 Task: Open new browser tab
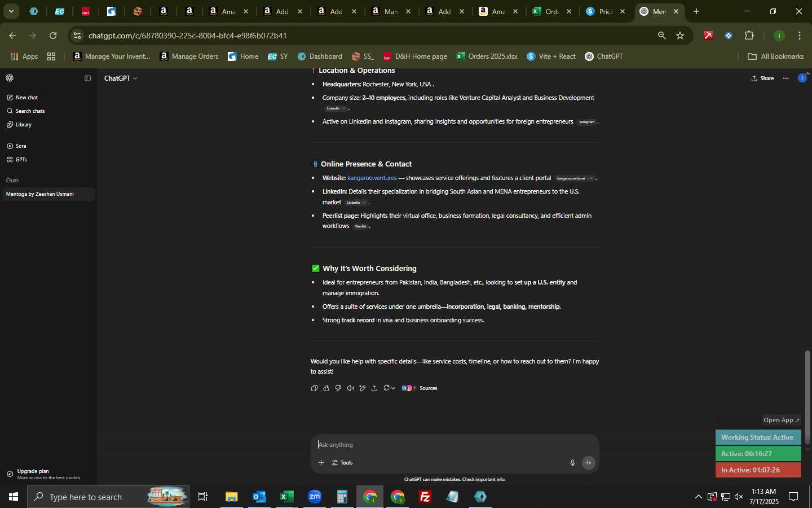696,11
